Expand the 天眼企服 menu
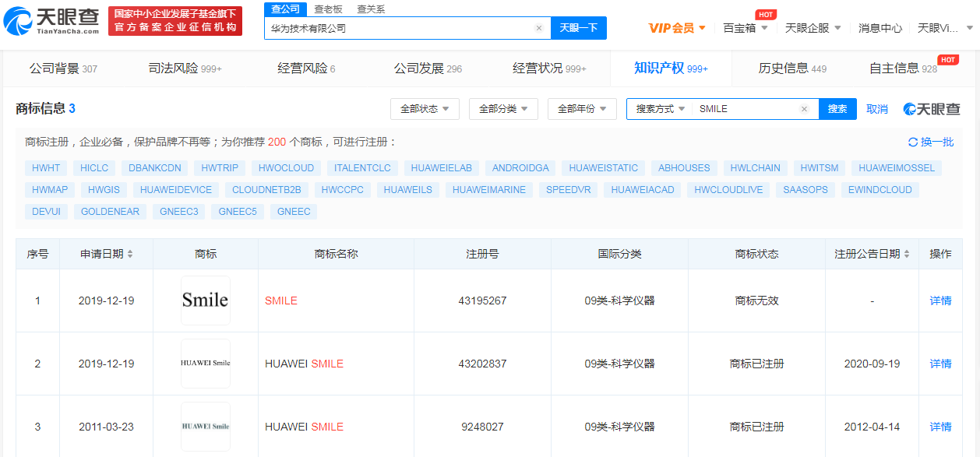Screen dimensions: 980x457 [813, 28]
